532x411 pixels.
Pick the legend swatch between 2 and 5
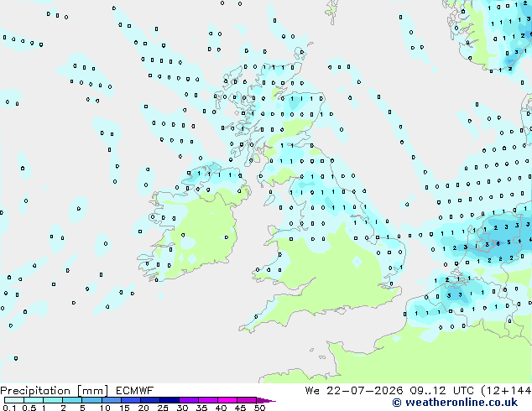point(72,400)
